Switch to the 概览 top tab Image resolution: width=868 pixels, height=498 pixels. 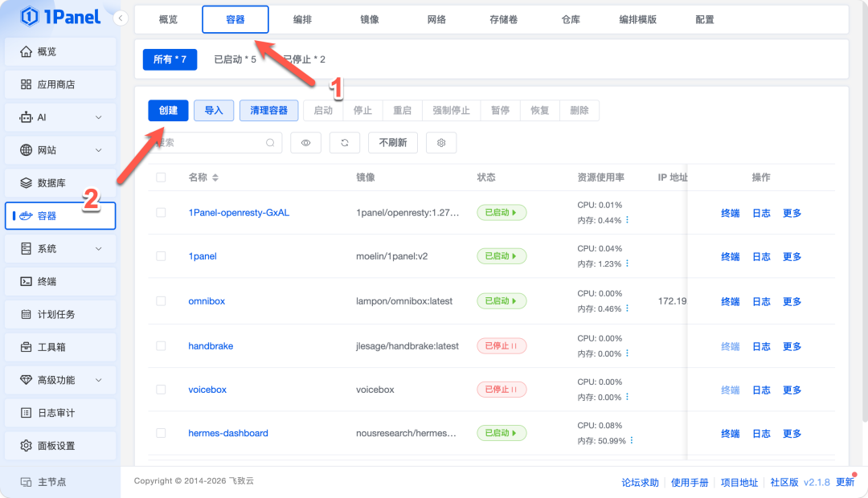click(168, 19)
